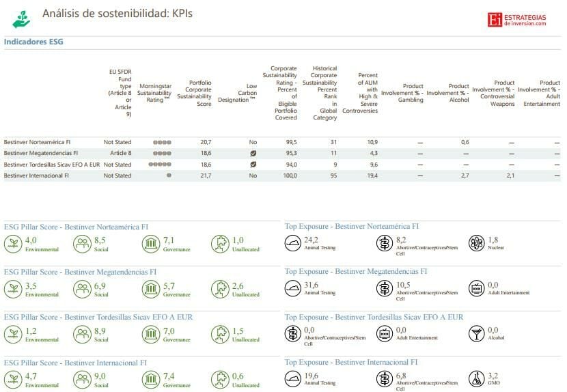Click the Governance icon for Bestinver Internacional FI
The width and height of the screenshot is (567, 392).
(x=151, y=379)
